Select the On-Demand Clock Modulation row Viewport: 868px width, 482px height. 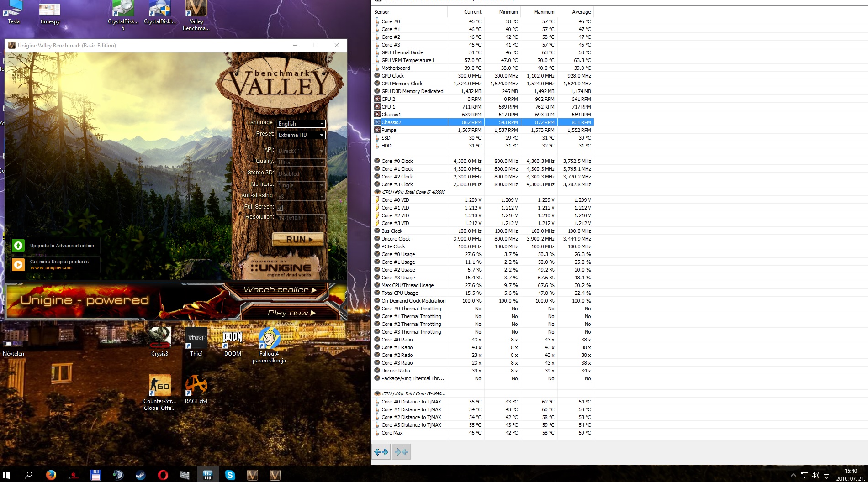483,301
